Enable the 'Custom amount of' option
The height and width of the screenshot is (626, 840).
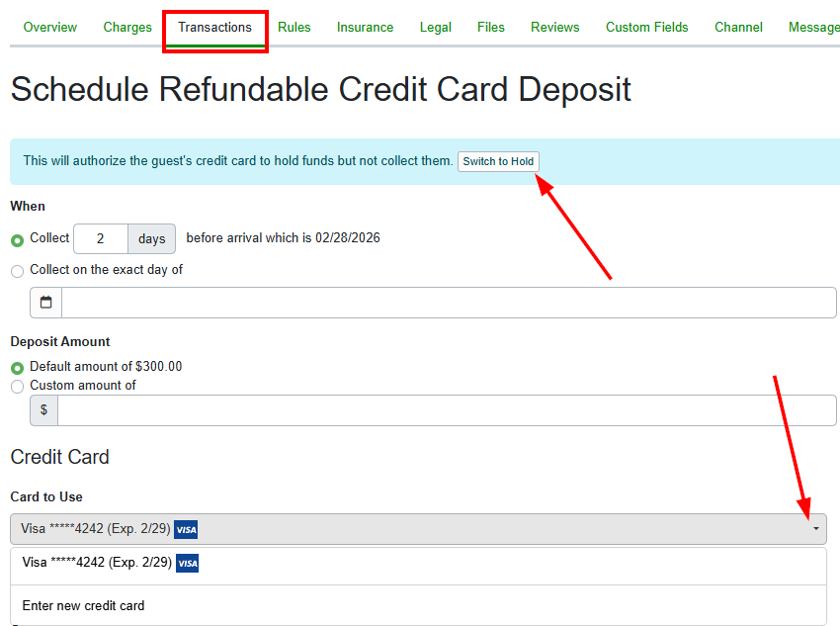coord(17,386)
